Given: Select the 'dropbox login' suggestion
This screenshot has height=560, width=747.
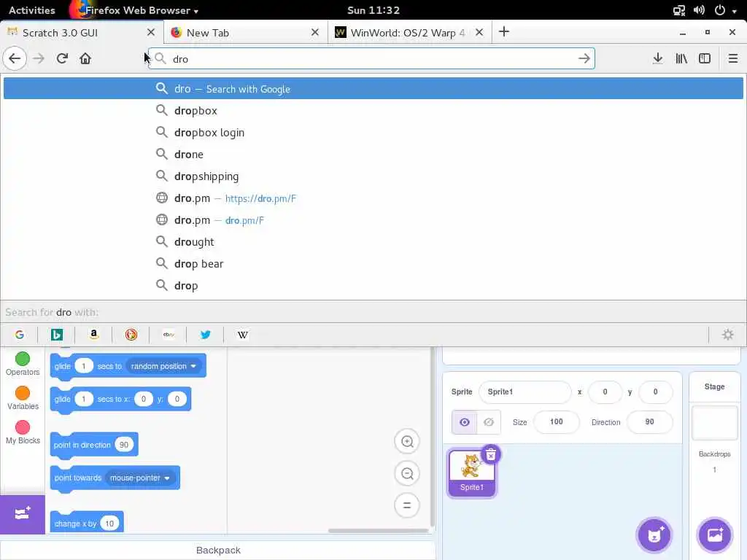Looking at the screenshot, I should (x=373, y=133).
